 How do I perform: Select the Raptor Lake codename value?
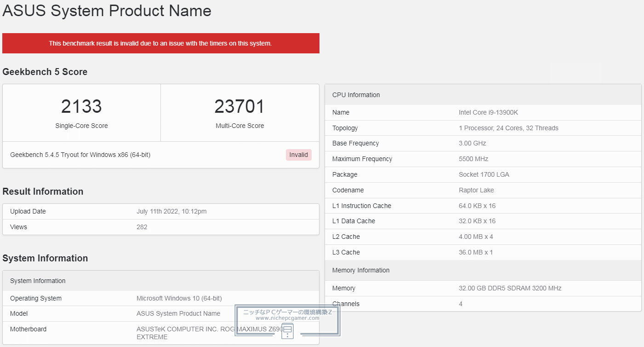[x=476, y=190]
